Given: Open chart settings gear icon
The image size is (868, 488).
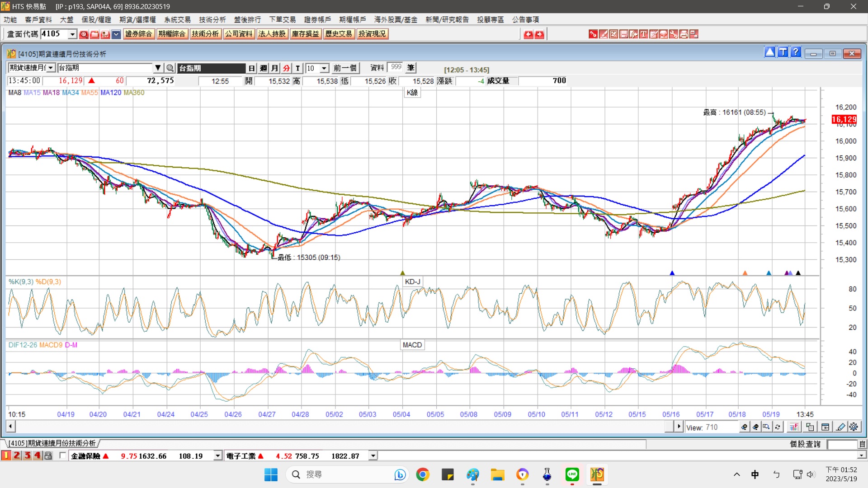Looking at the screenshot, I should click(x=854, y=427).
